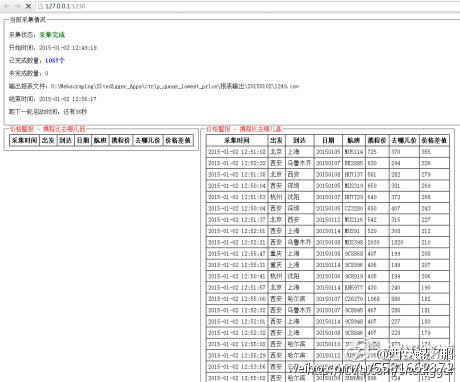
Task: Click the Ctrip price 2030 cell
Action: coord(377,242)
